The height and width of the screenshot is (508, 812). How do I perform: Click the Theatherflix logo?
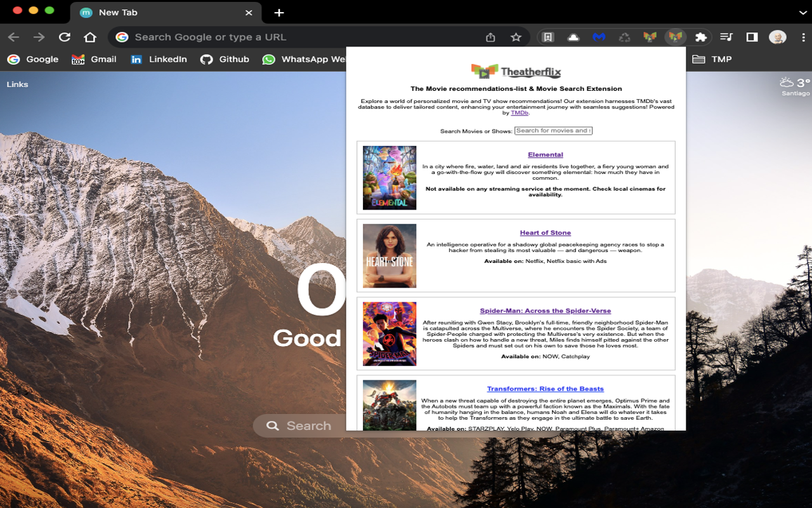[x=516, y=71]
